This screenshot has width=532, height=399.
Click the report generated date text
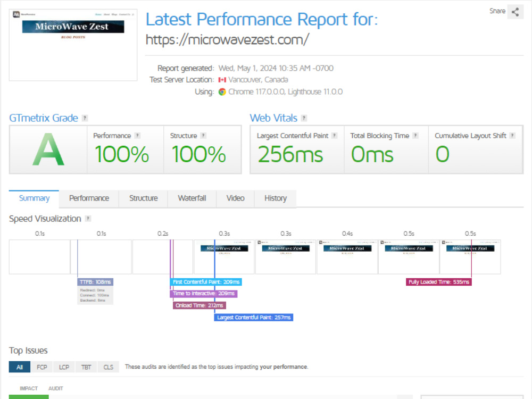tap(276, 69)
